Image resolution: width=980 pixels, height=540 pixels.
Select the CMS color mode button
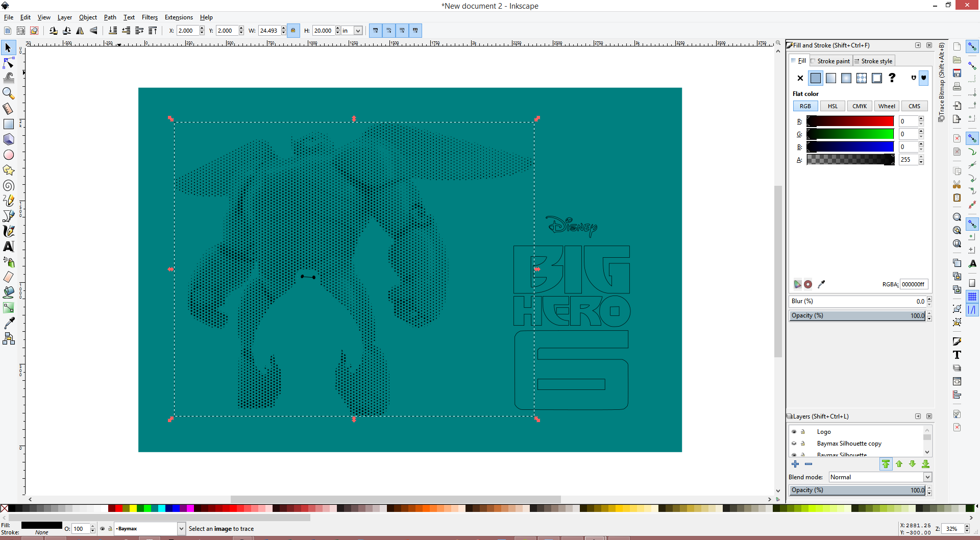coord(914,106)
